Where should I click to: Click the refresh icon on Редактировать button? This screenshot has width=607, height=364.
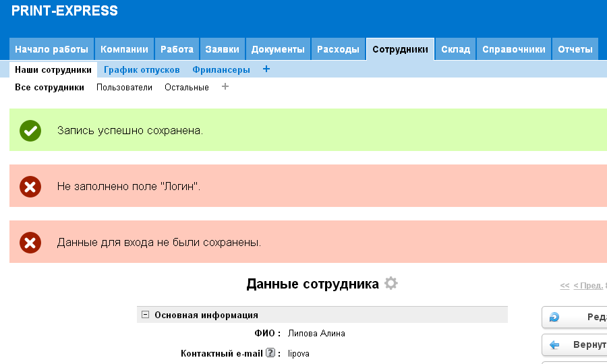click(554, 317)
